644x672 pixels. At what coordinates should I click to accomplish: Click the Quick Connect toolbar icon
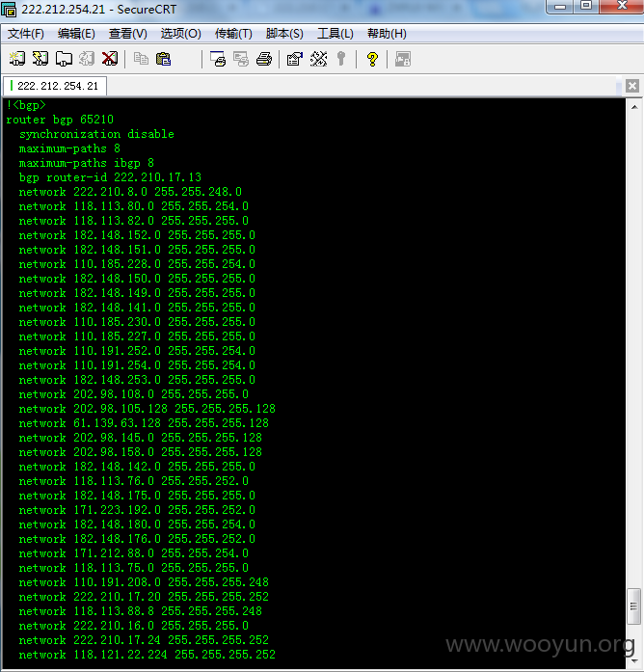click(x=40, y=59)
